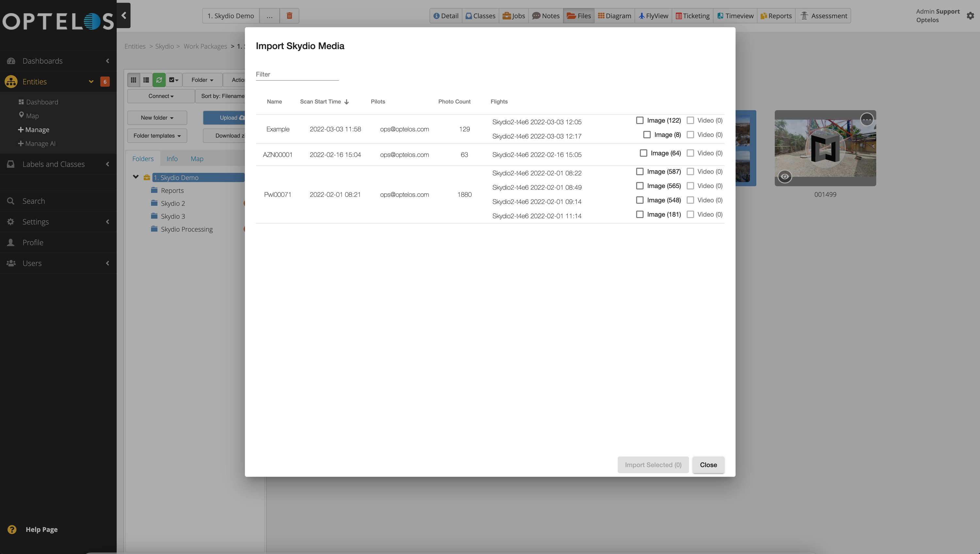Click the Filter input field
Image resolution: width=980 pixels, height=554 pixels.
coord(297,74)
